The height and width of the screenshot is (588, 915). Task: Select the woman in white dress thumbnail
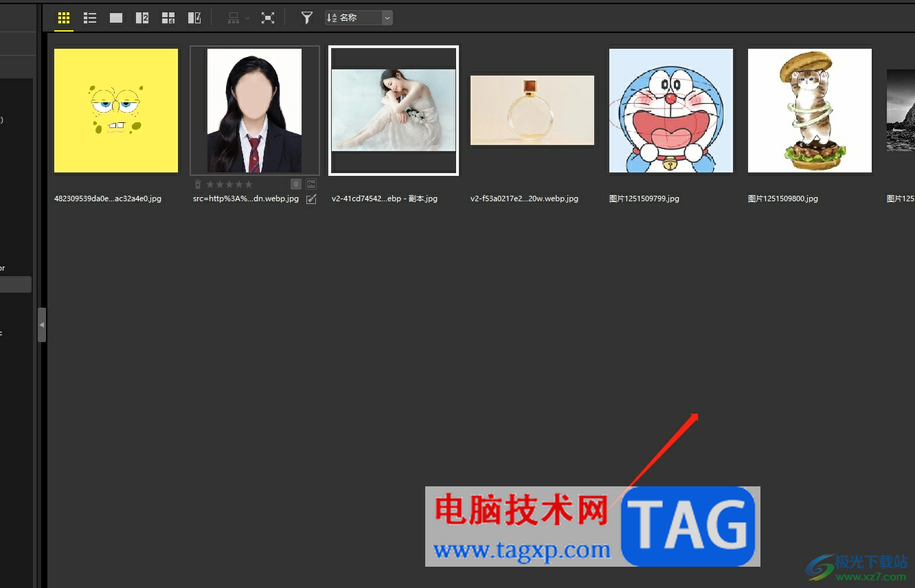[x=394, y=111]
